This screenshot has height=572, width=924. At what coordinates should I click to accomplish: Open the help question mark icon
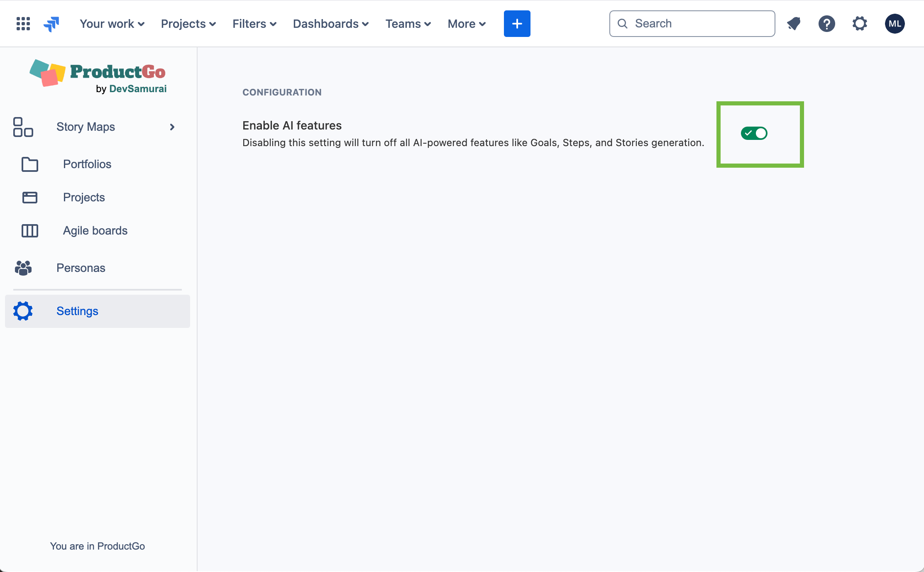[826, 24]
